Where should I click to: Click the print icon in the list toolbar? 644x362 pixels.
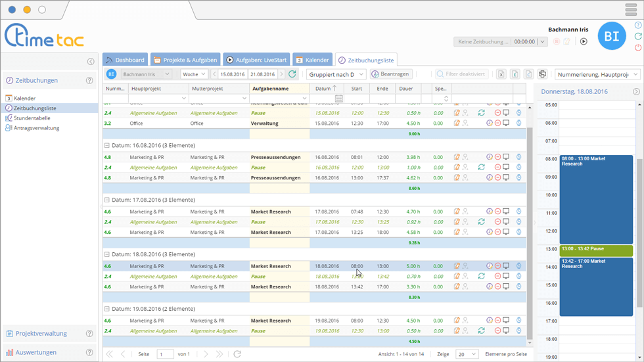[542, 74]
